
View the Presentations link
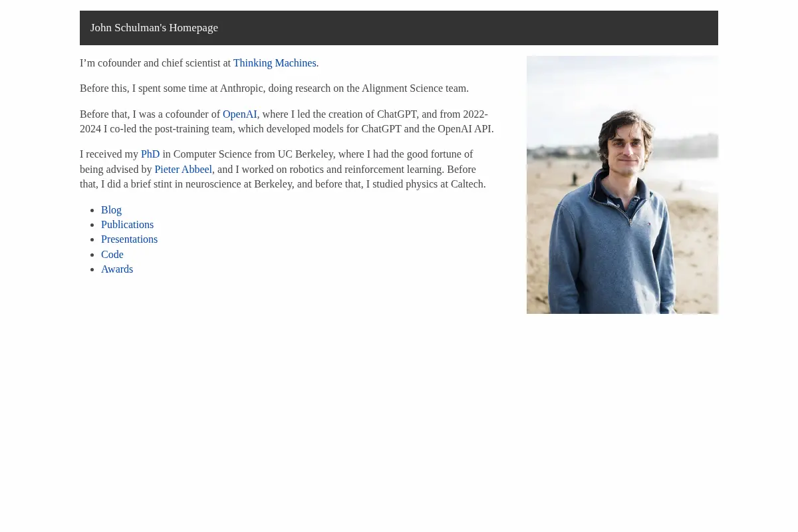(x=129, y=239)
